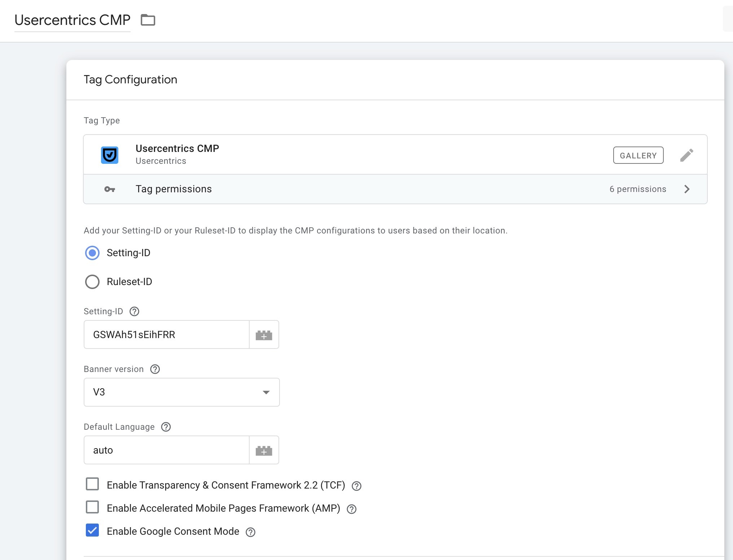Click help icon next to Banner version
Viewport: 733px width, 560px height.
pos(155,369)
